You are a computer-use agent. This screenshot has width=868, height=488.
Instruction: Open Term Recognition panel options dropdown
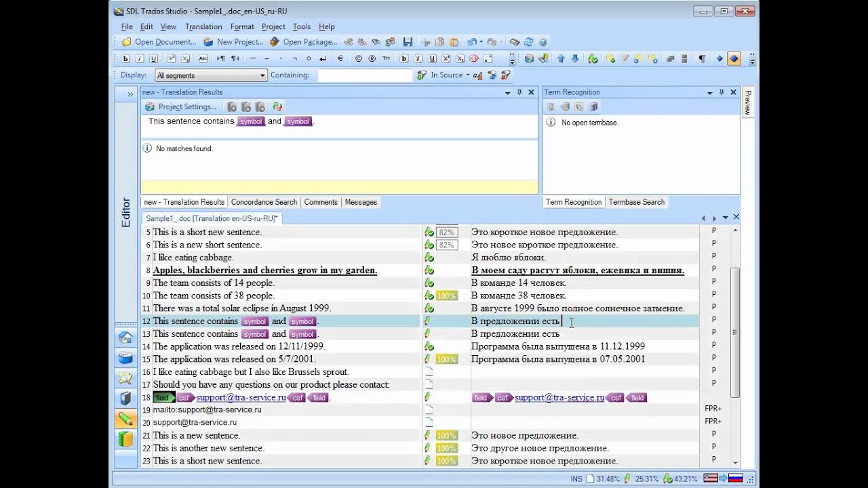(x=710, y=92)
